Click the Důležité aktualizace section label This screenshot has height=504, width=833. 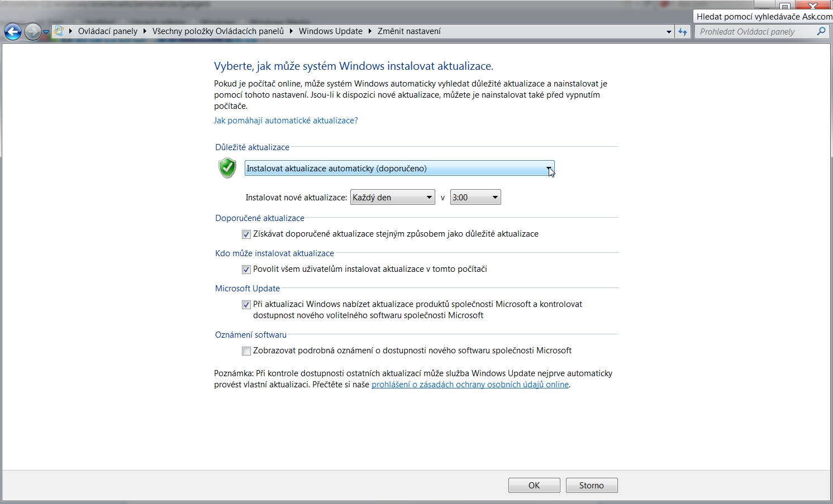[x=253, y=147]
